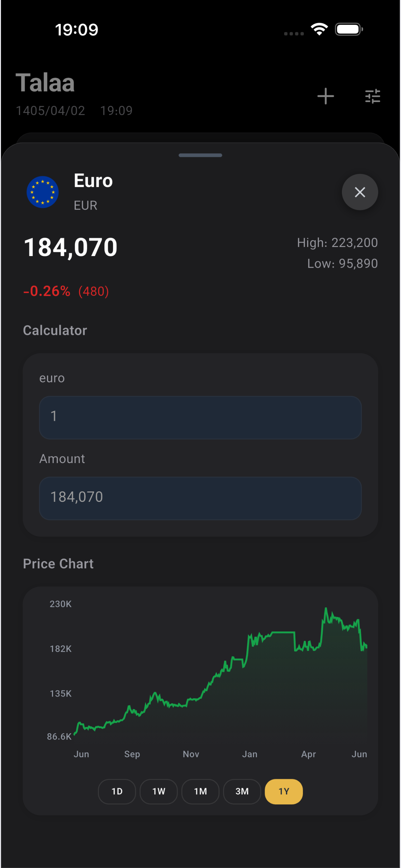Switch chart to 1M range

(x=200, y=791)
